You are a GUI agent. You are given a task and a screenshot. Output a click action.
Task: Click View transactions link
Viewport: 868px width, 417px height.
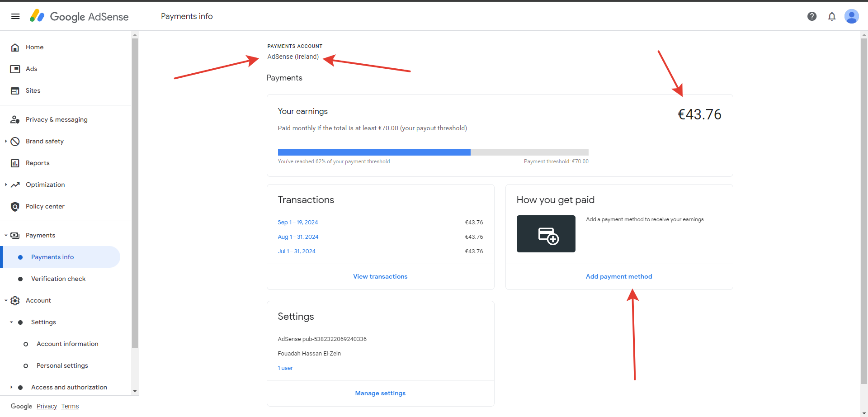click(x=380, y=276)
